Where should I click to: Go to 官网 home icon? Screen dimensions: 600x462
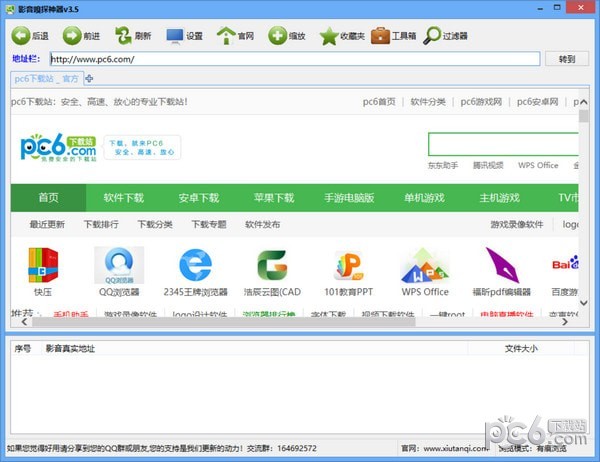coord(226,36)
